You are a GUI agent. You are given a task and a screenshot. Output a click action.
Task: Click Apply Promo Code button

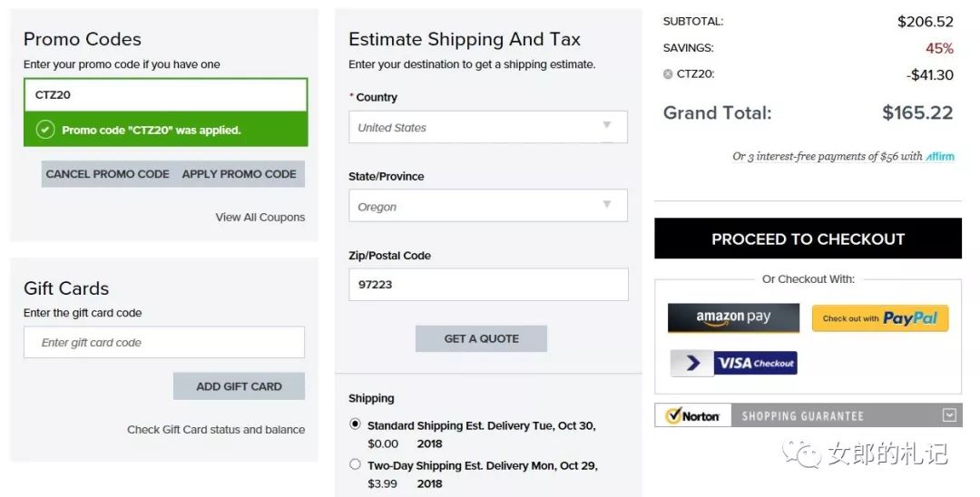(240, 174)
